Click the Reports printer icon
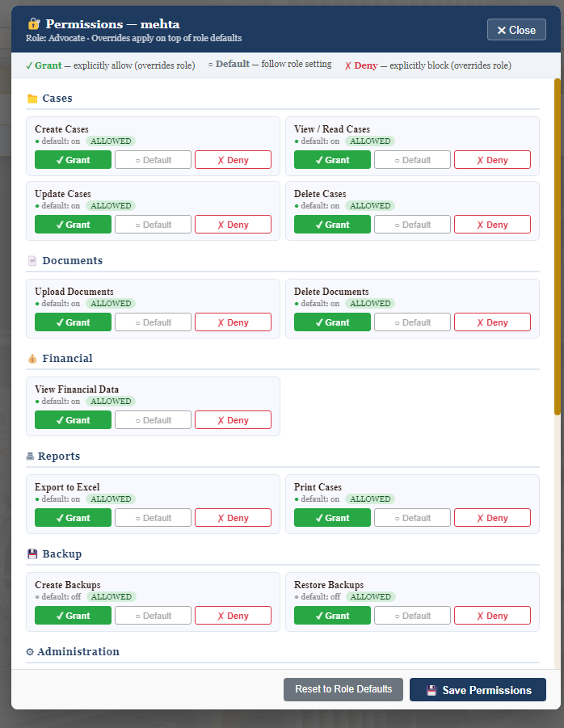The image size is (564, 728). click(30, 457)
